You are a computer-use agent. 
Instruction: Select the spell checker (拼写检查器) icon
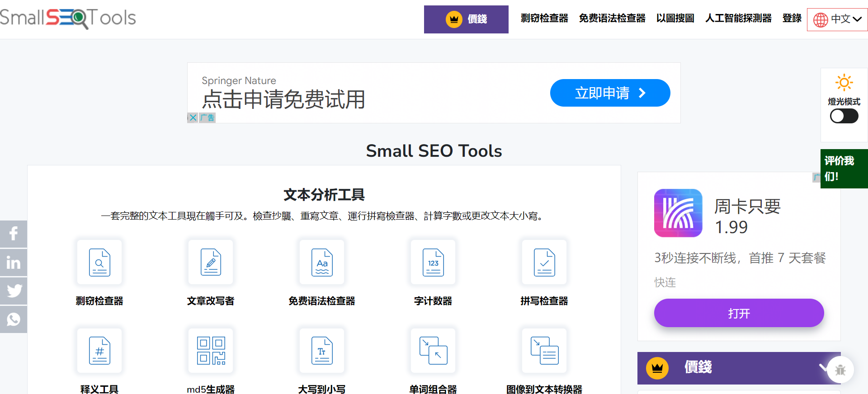544,262
